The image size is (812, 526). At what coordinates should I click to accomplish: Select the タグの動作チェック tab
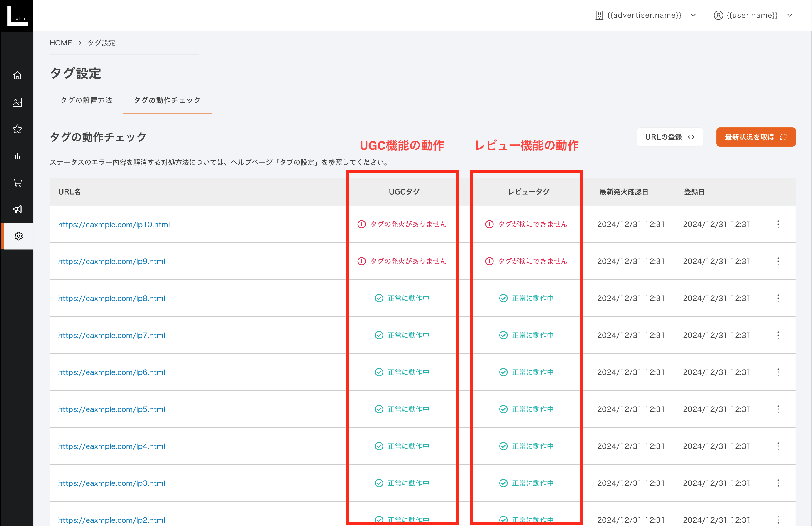167,100
